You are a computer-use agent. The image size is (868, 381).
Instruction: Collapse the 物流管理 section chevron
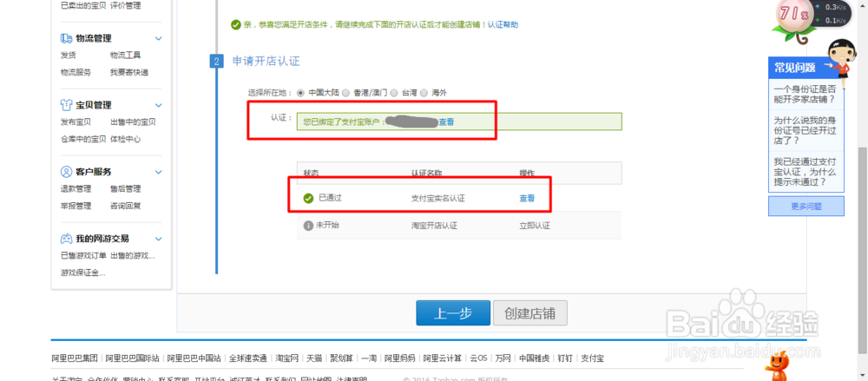click(159, 39)
